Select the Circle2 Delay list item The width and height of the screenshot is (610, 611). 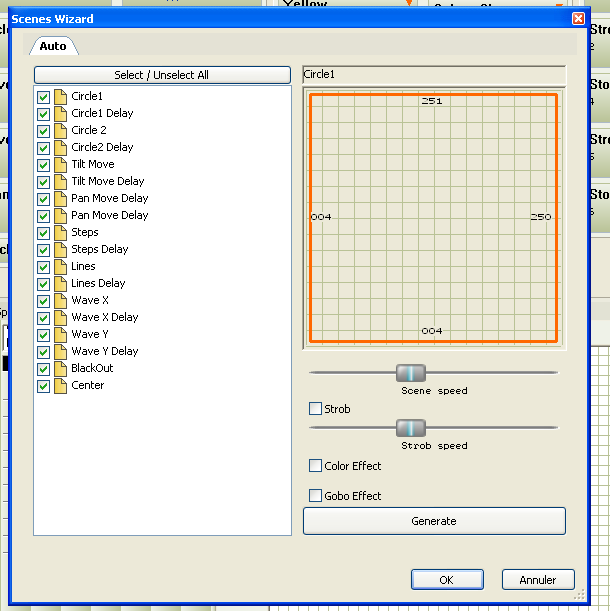102,147
